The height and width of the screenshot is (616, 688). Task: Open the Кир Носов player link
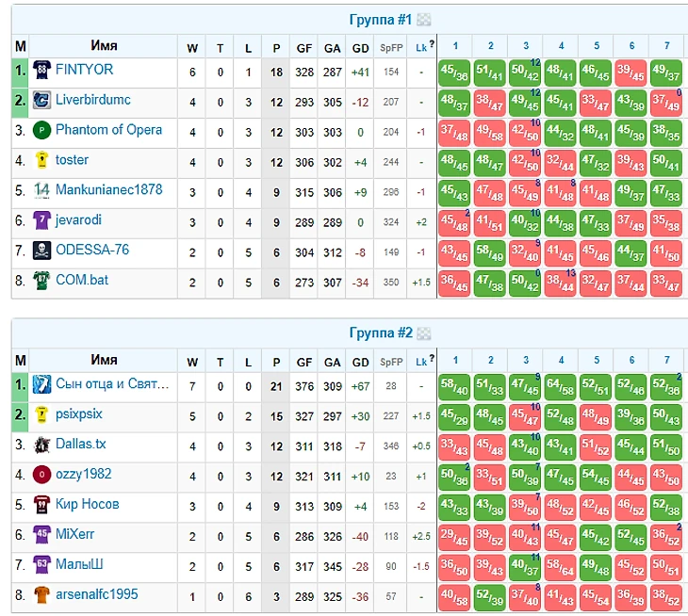click(x=87, y=504)
